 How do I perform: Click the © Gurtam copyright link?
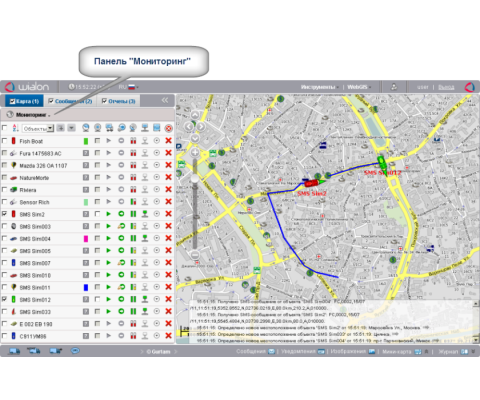(159, 351)
